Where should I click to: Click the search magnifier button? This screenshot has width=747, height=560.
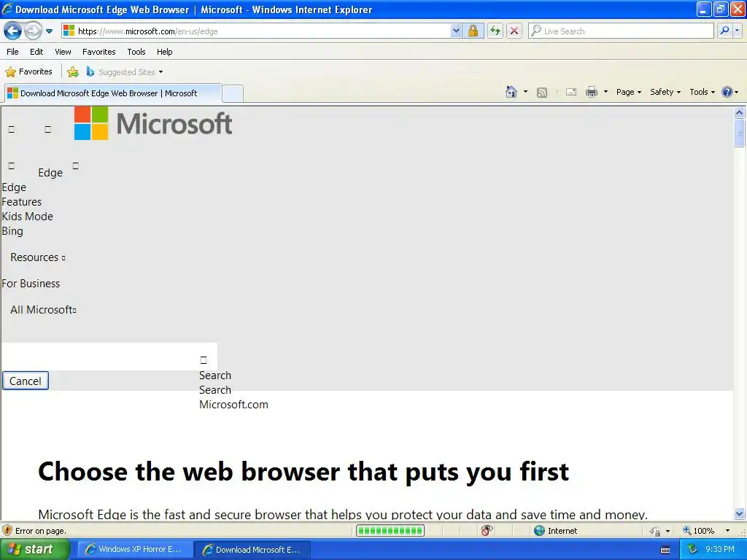[x=724, y=31]
